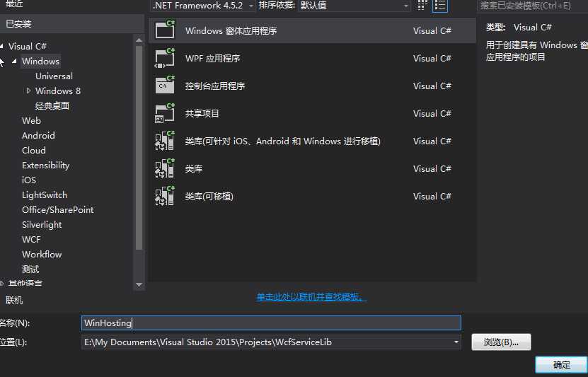
Task: Switch to the list view icon
Action: (440, 5)
